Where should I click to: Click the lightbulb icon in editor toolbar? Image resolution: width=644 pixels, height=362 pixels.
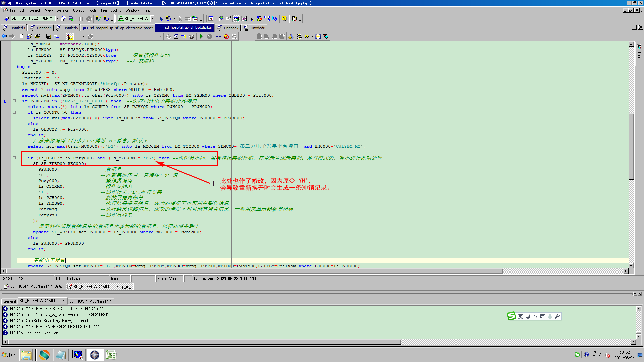[318, 36]
